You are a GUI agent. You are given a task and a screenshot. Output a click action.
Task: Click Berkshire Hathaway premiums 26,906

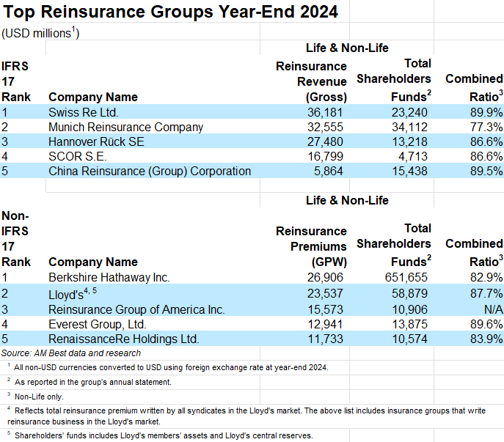point(325,278)
